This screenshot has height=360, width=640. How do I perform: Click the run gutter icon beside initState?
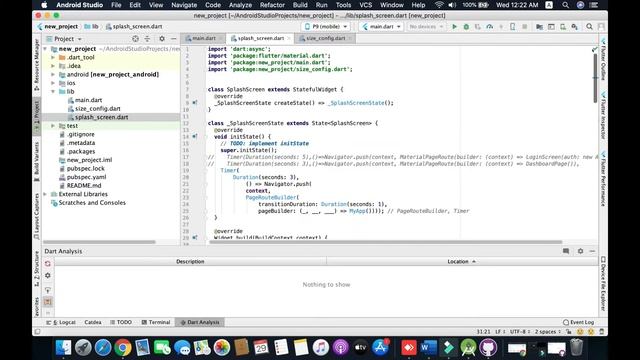tap(195, 137)
